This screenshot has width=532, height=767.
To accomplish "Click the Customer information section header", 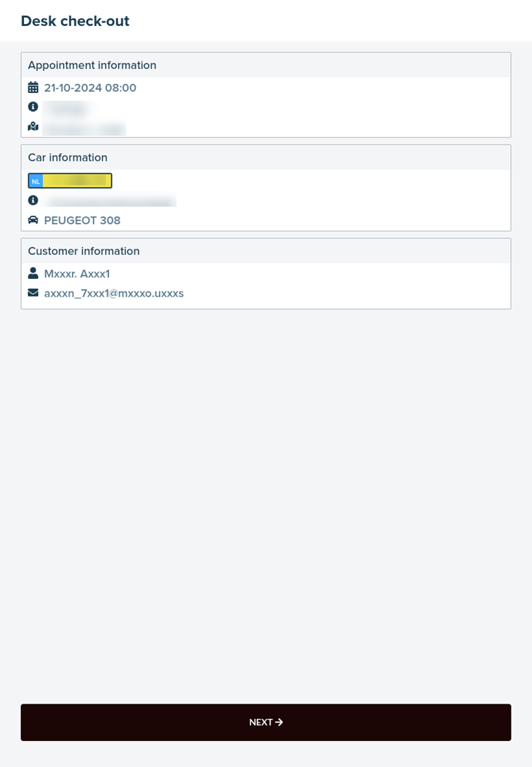I will pyautogui.click(x=84, y=251).
